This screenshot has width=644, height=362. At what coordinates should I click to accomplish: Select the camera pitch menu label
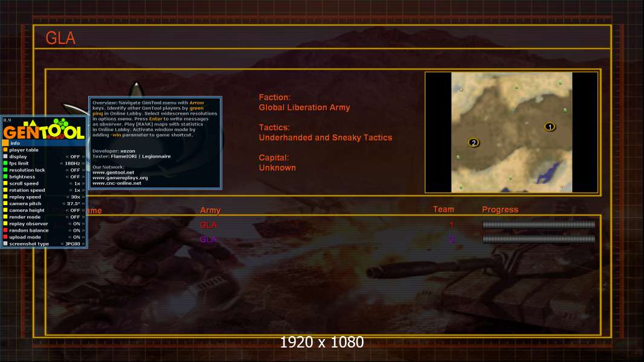click(25, 204)
